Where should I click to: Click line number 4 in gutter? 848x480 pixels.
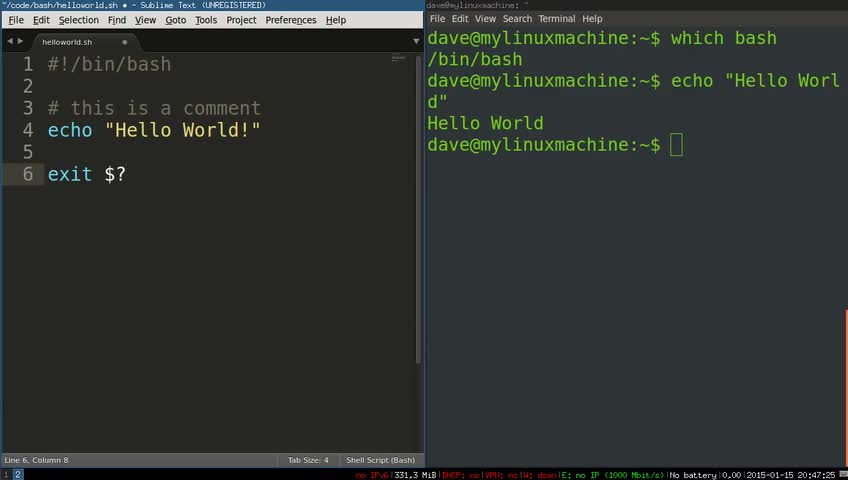click(28, 130)
